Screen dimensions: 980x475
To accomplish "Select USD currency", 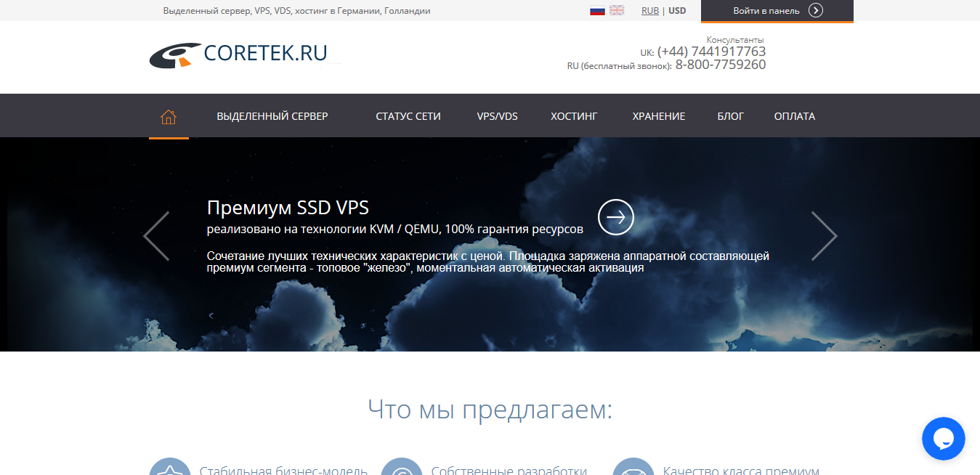I will pyautogui.click(x=677, y=11).
